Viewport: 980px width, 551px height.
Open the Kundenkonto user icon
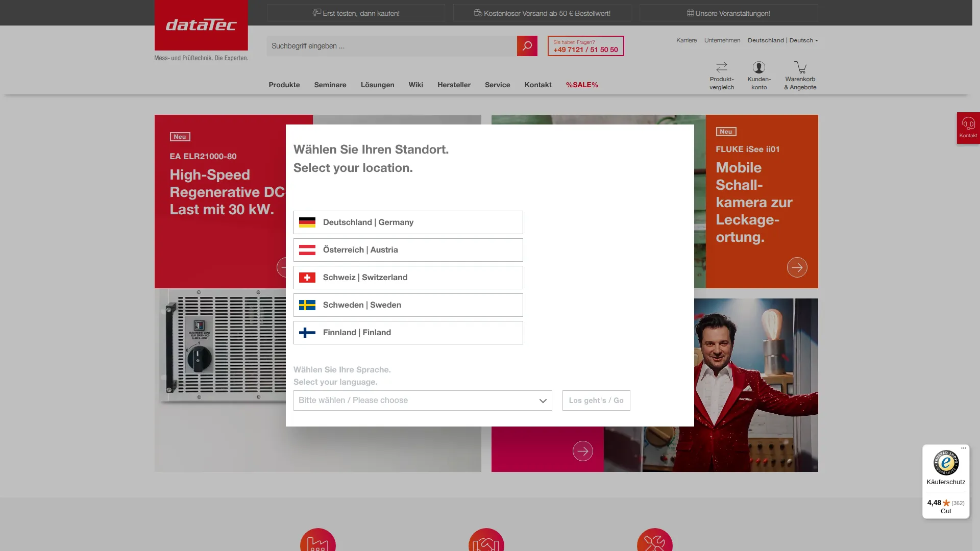pyautogui.click(x=759, y=76)
